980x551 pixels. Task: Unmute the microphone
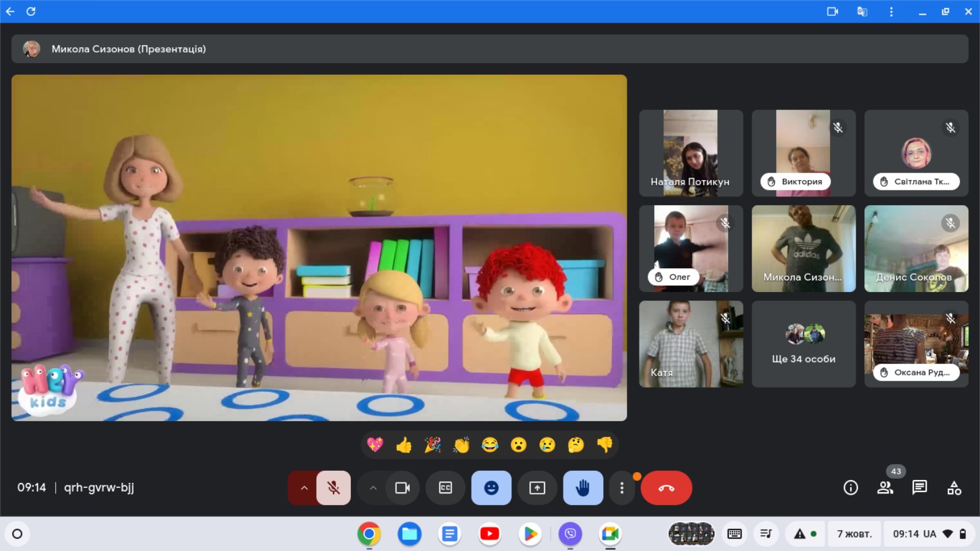pyautogui.click(x=334, y=488)
